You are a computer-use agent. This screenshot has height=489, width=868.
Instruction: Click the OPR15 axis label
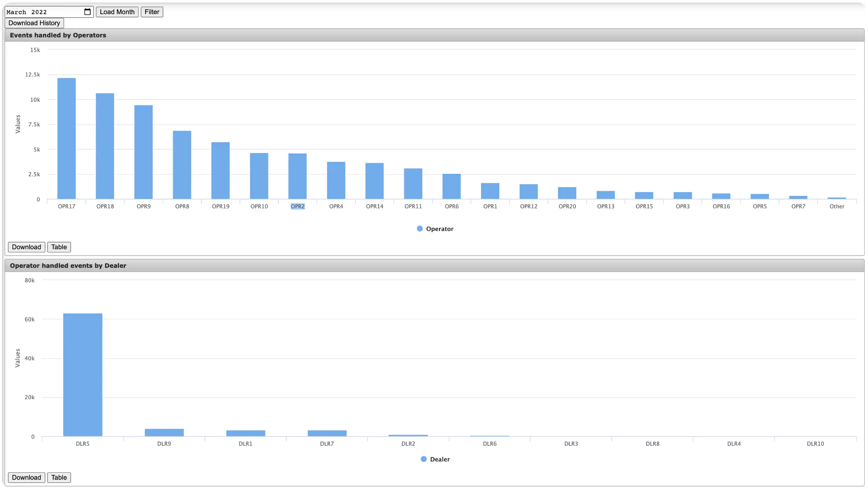pyautogui.click(x=644, y=206)
